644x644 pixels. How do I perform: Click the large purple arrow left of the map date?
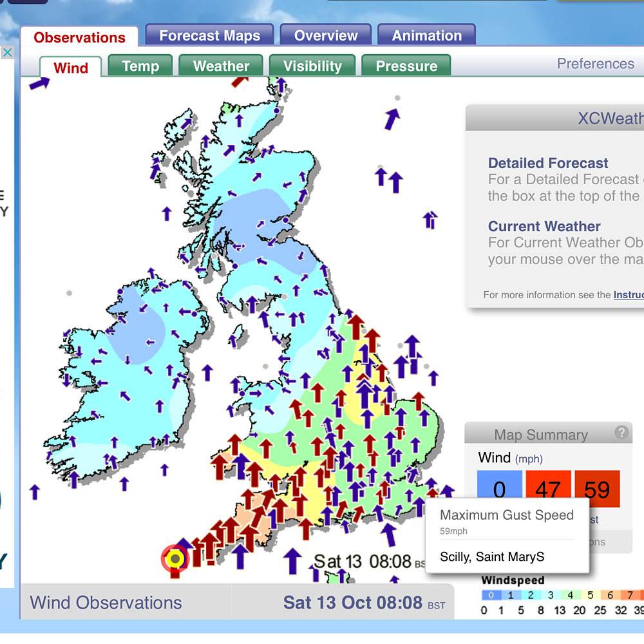(x=292, y=560)
